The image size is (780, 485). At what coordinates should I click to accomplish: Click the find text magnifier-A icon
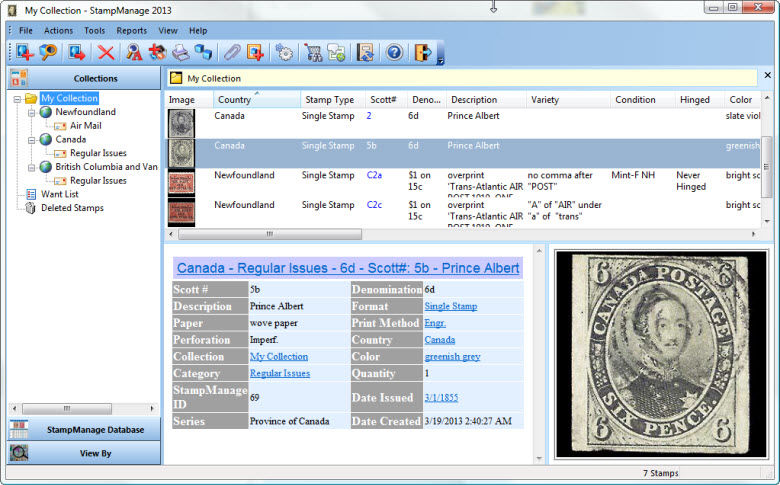point(133,52)
